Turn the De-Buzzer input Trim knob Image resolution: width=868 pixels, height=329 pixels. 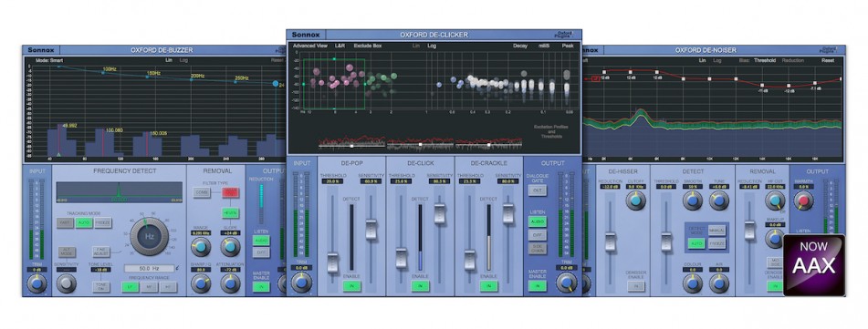(37, 283)
